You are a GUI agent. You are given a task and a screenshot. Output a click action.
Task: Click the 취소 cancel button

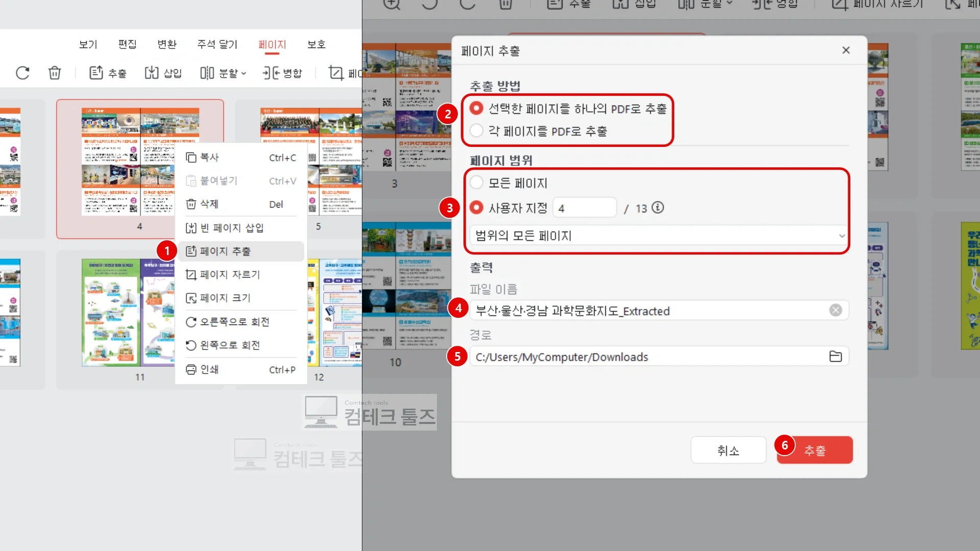pyautogui.click(x=728, y=450)
